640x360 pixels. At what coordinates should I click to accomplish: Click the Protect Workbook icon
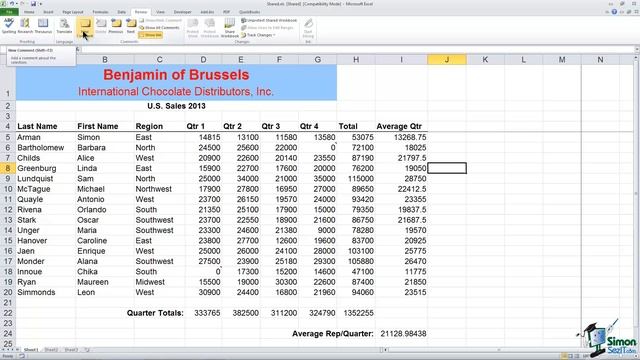[x=210, y=27]
